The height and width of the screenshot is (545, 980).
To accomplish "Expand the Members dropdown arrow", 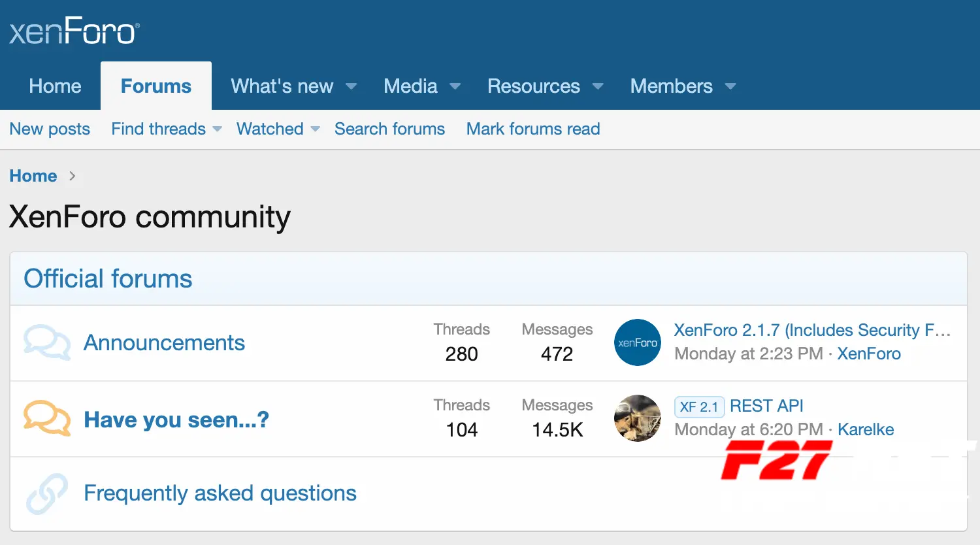I will 730,86.
